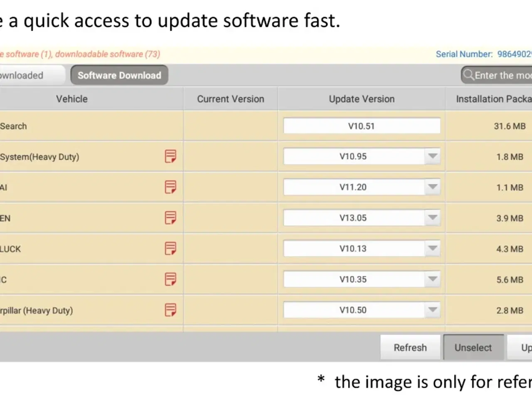The image size is (532, 399).
Task: Open release notes icon in V10.13 row
Action: (x=170, y=249)
